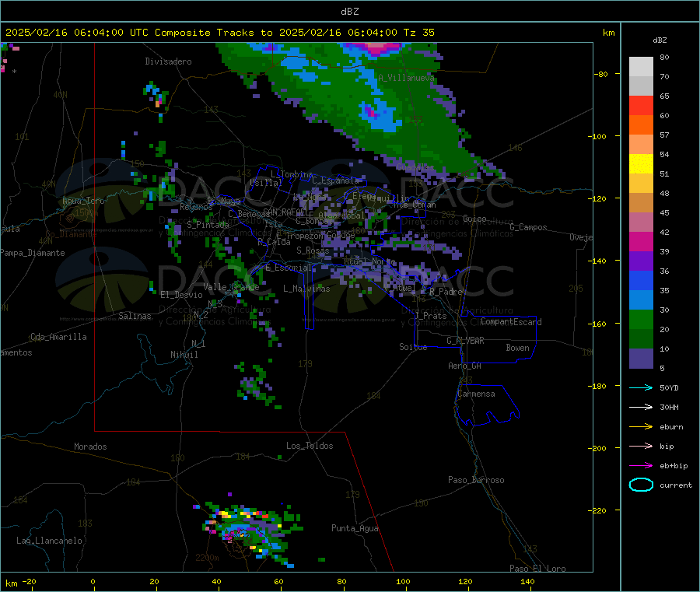Click the white 30HM arrow legend icon

(641, 407)
